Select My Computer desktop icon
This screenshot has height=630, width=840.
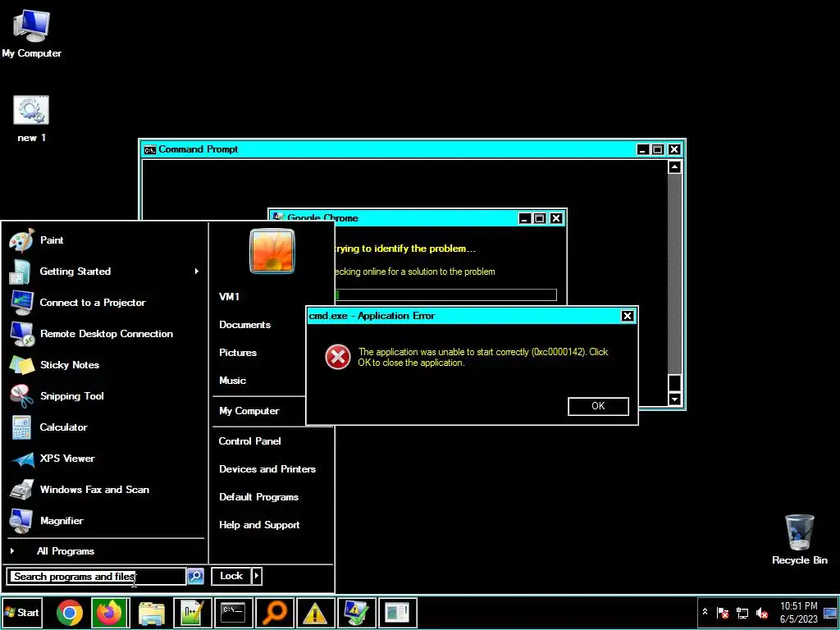[x=31, y=34]
